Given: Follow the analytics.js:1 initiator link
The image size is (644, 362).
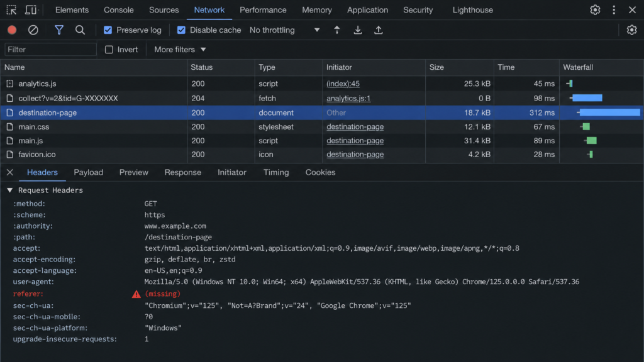Looking at the screenshot, I should 348,98.
